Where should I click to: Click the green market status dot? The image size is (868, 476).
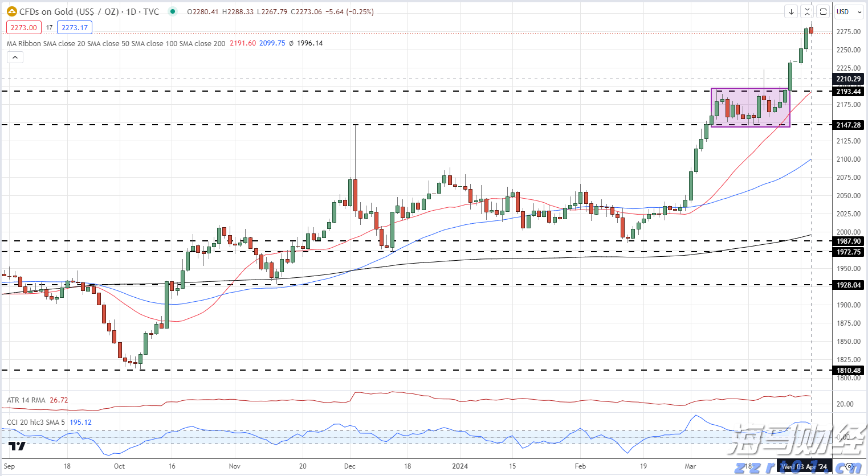[x=173, y=11]
